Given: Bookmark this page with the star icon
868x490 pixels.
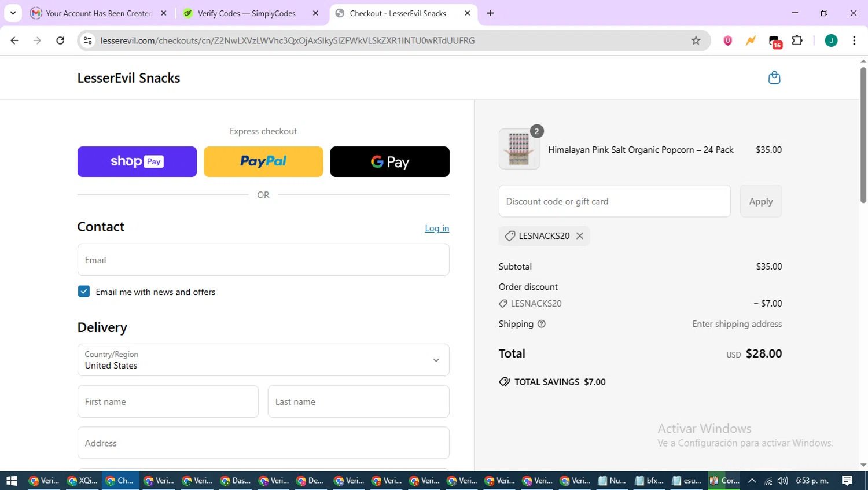Looking at the screenshot, I should [x=696, y=40].
